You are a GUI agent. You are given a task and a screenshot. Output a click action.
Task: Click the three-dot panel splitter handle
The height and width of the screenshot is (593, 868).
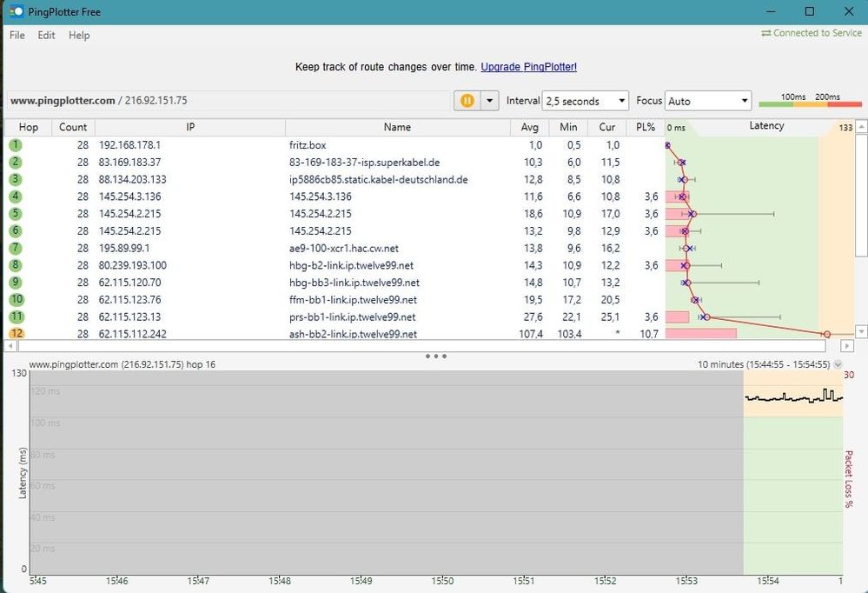pos(435,356)
